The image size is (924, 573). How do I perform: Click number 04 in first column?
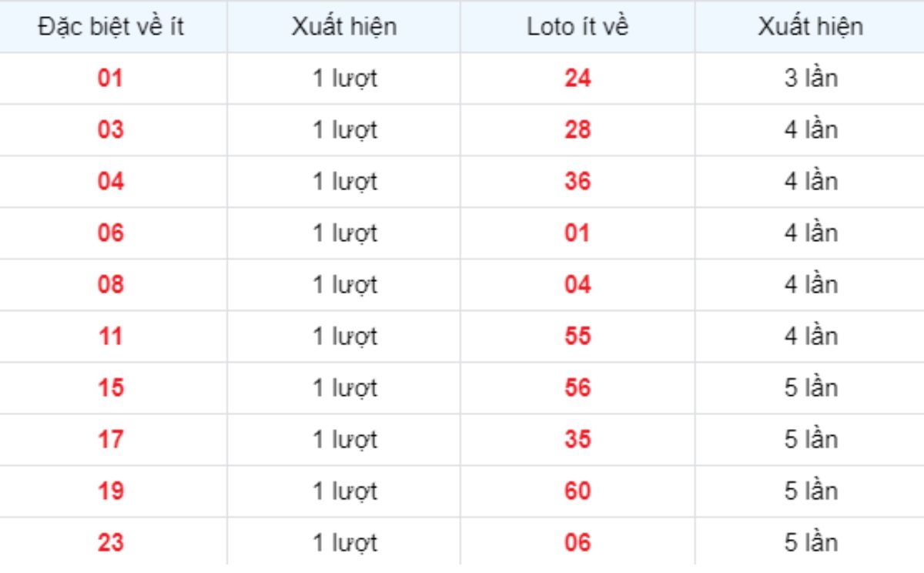[x=111, y=181]
